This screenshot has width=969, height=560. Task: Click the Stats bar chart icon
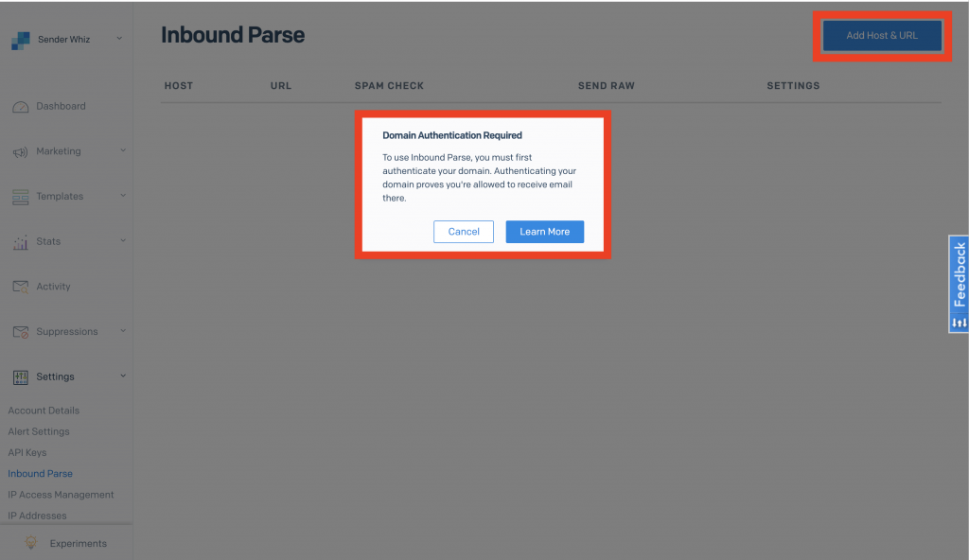pos(21,242)
